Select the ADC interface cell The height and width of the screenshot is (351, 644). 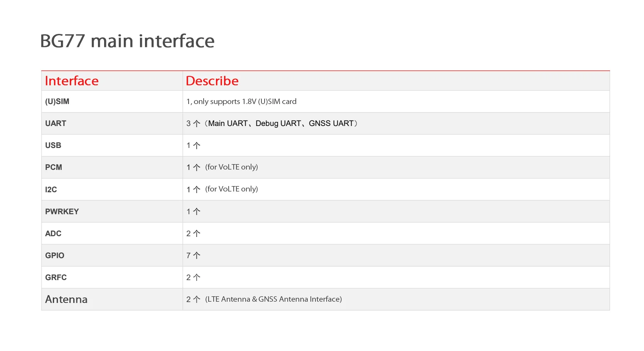click(x=53, y=233)
